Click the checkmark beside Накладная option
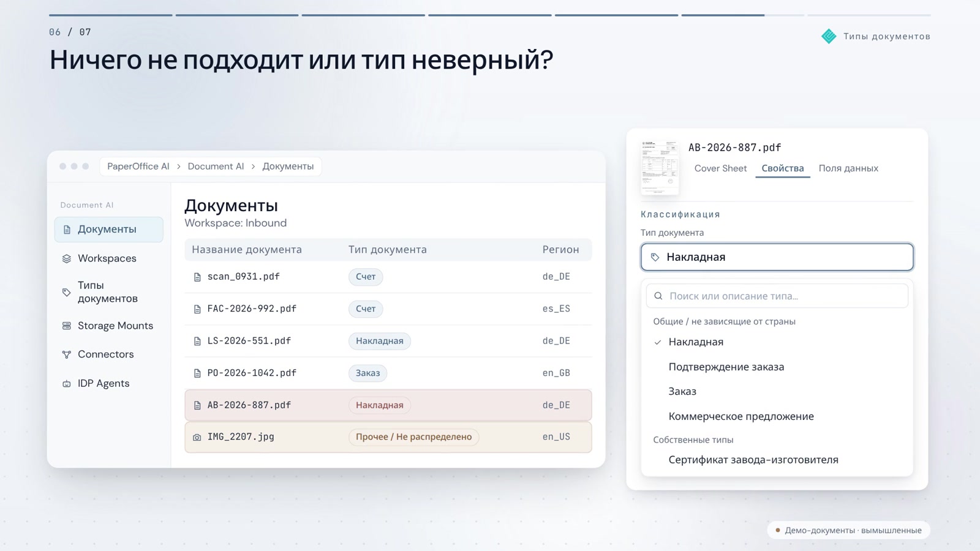The image size is (980, 551). (658, 342)
